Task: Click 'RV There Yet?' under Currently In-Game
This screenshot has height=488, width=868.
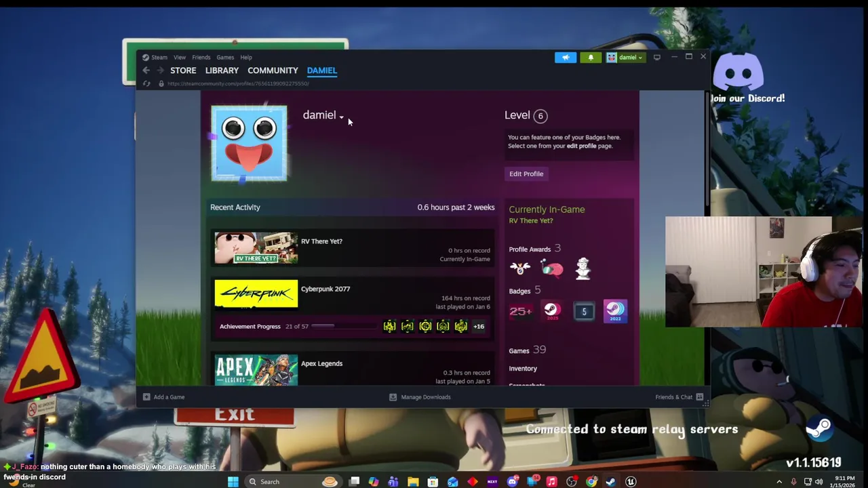Action: coord(531,221)
